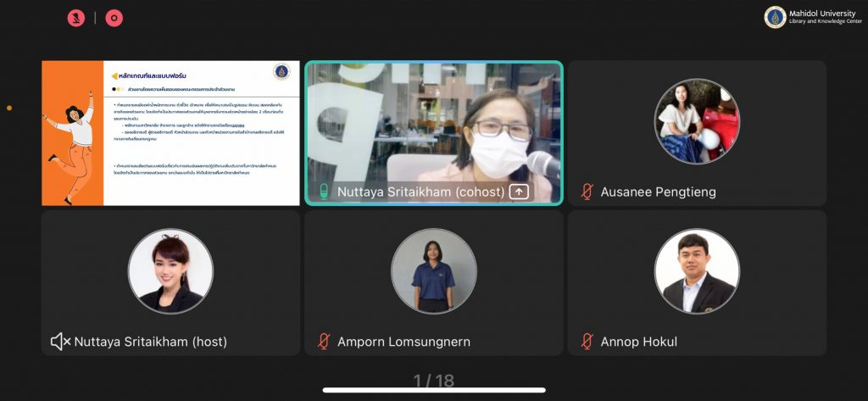Click the screen-share arrow icon beside cohost name
This screenshot has width=868, height=401.
pyautogui.click(x=519, y=192)
